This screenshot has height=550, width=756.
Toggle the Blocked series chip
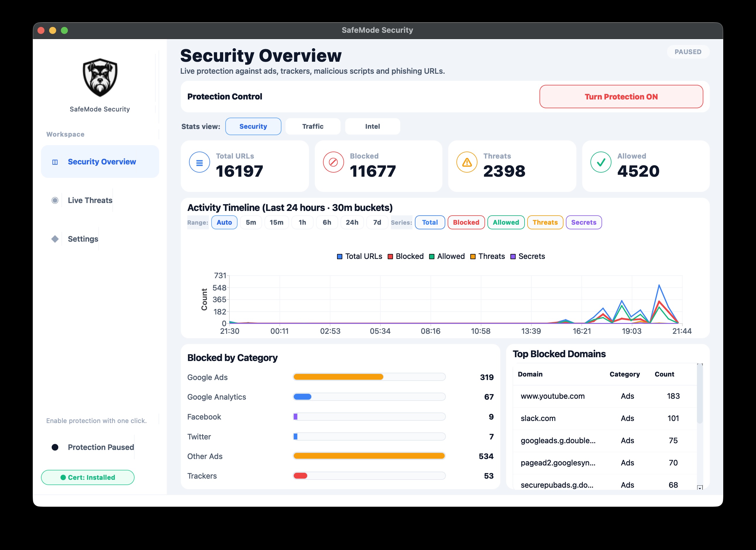(x=466, y=222)
